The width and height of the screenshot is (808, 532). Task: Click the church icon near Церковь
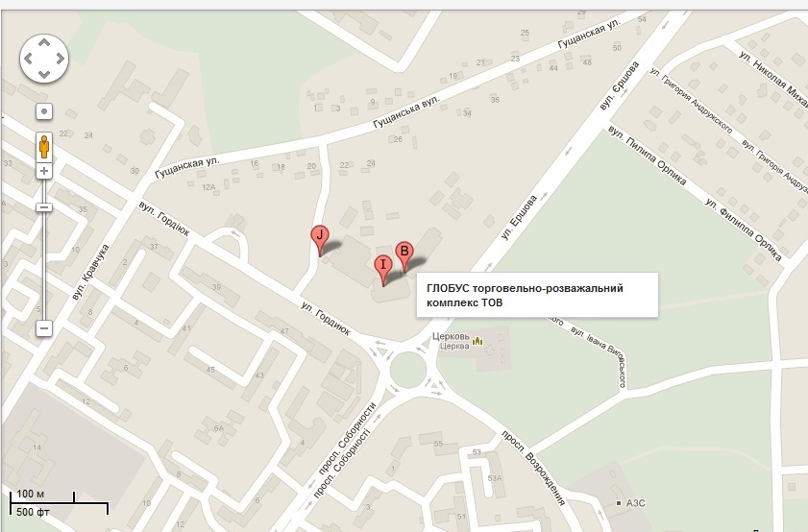[477, 340]
